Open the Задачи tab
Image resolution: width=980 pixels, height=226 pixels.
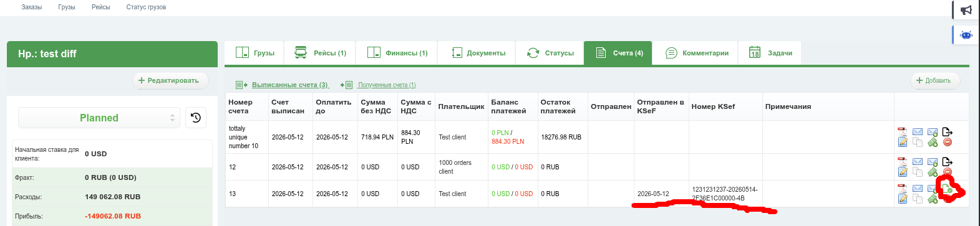[770, 53]
